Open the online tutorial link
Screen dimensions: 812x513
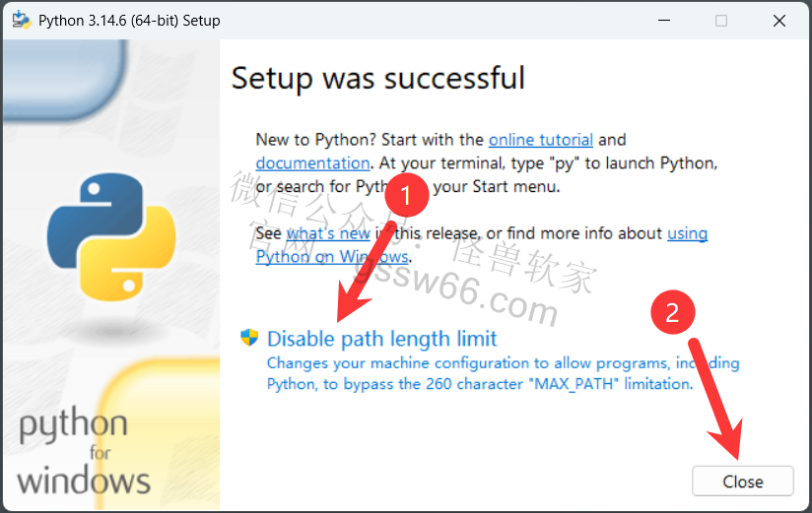click(x=541, y=140)
